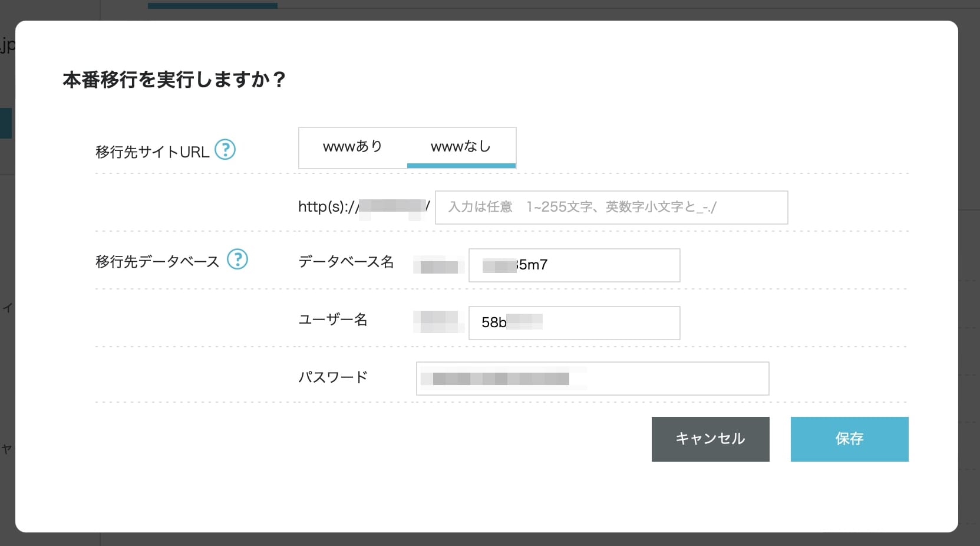Click the blue 保存 button
The image size is (980, 546).
(x=849, y=439)
